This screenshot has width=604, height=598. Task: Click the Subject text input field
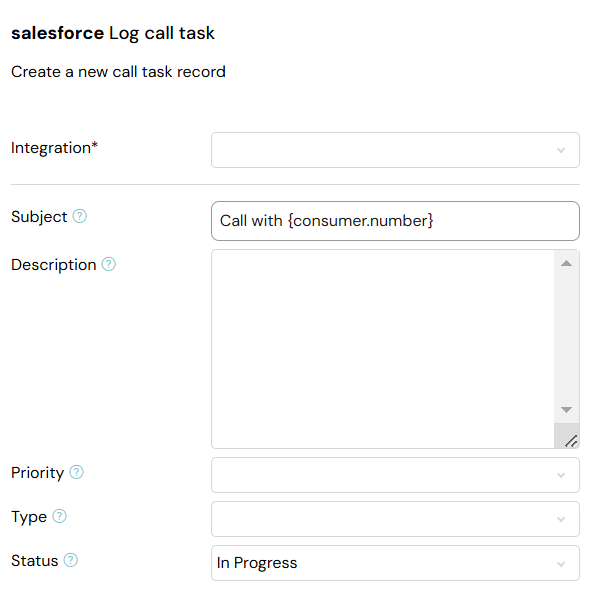click(x=395, y=221)
